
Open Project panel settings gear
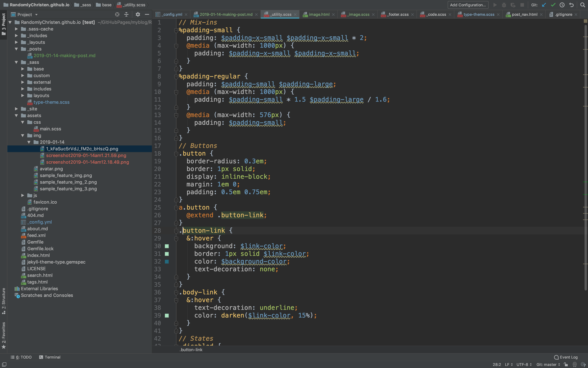pos(138,14)
